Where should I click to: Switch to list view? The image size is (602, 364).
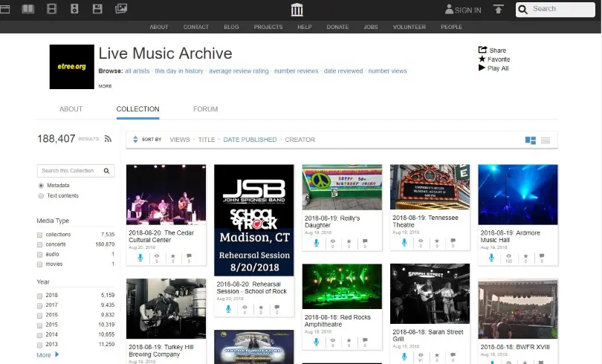pyautogui.click(x=546, y=140)
